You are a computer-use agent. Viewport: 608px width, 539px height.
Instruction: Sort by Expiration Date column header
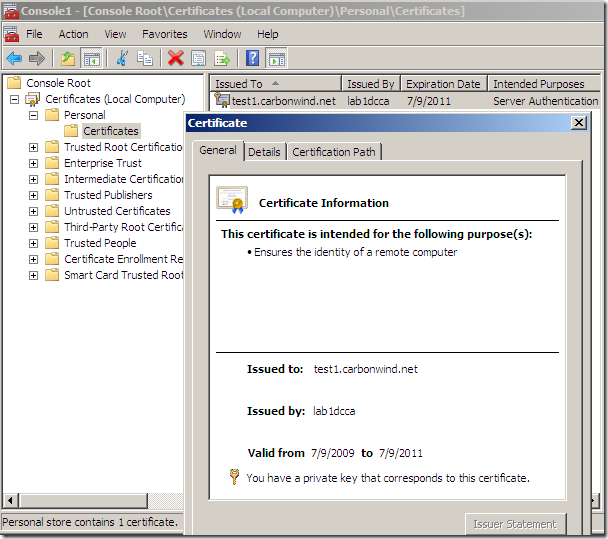point(444,84)
